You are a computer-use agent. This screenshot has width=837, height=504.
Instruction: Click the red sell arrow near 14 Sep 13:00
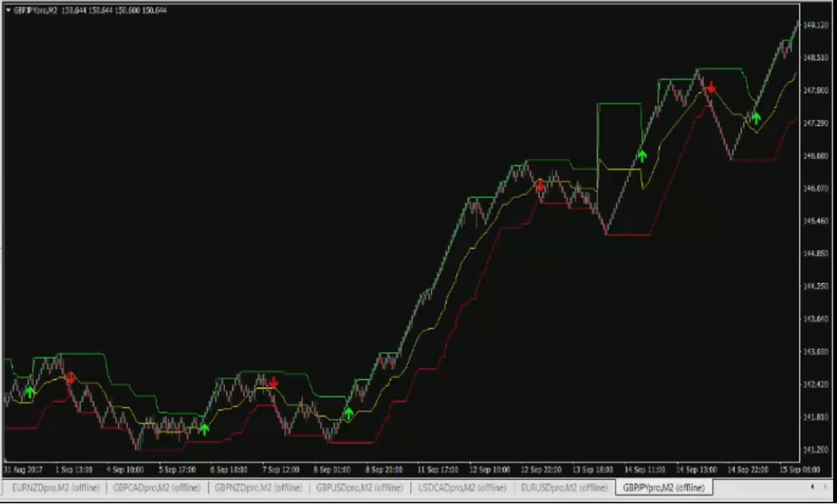coord(711,88)
